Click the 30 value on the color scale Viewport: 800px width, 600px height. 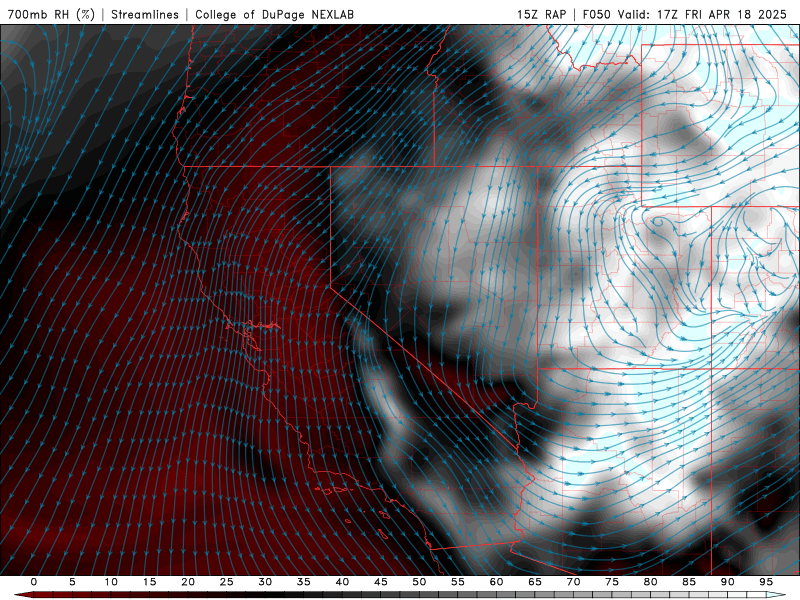pos(265,582)
